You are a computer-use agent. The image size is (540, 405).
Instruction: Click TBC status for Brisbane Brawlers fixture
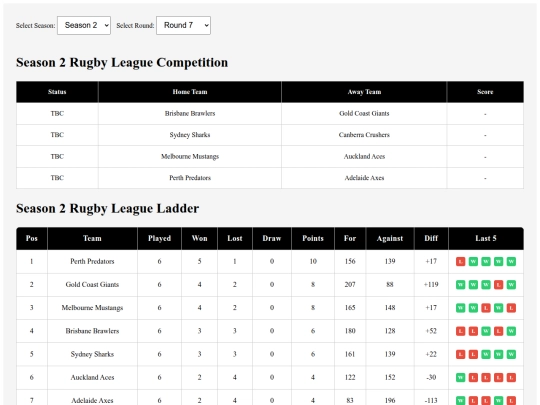[57, 113]
